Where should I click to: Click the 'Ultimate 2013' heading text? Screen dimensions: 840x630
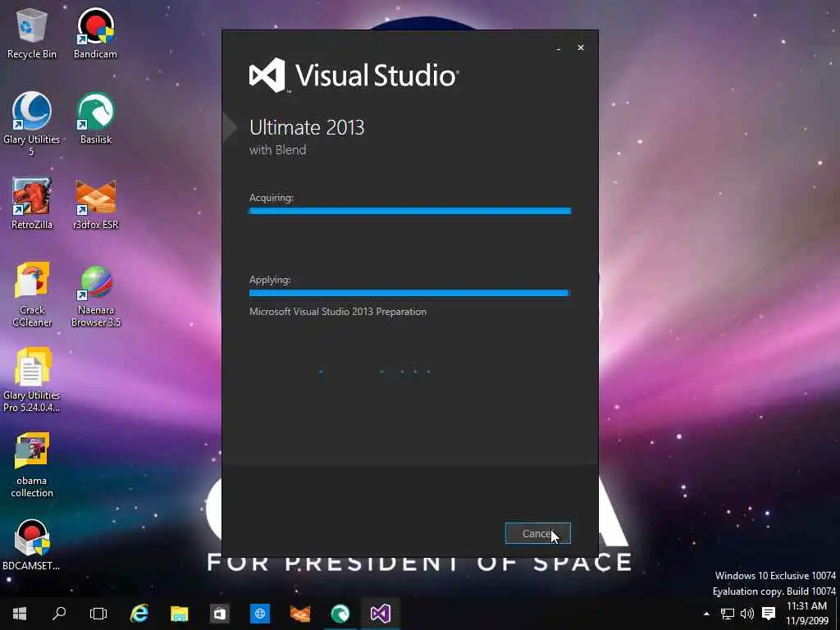pos(307,127)
